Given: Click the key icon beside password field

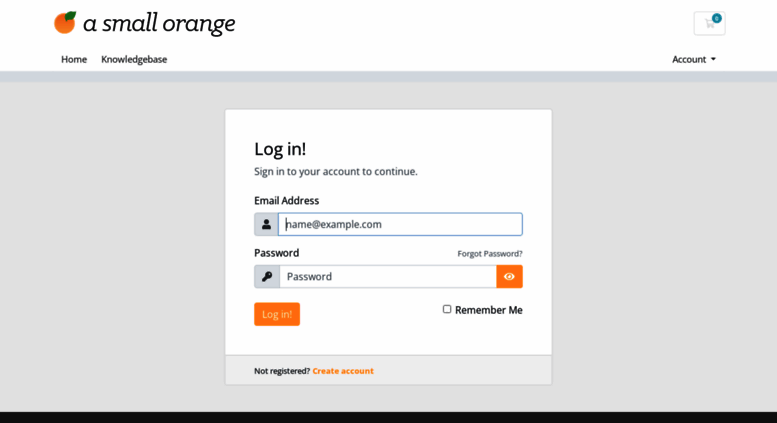Looking at the screenshot, I should click(267, 276).
